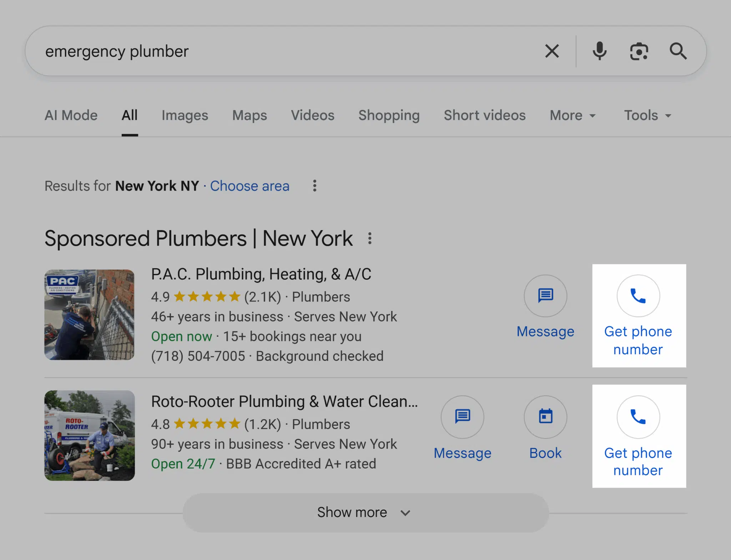Open the Maps tab
This screenshot has height=560, width=731.
coord(249,115)
